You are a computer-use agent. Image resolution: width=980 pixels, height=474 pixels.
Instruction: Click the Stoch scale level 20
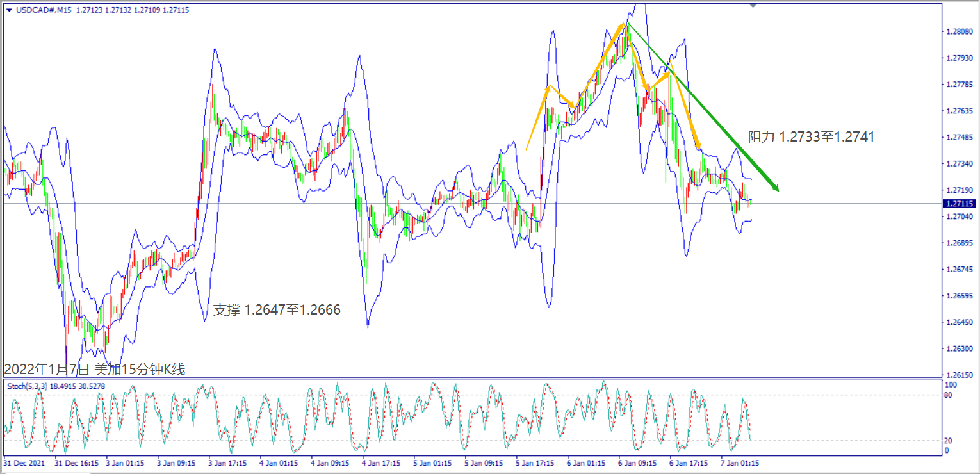949,441
